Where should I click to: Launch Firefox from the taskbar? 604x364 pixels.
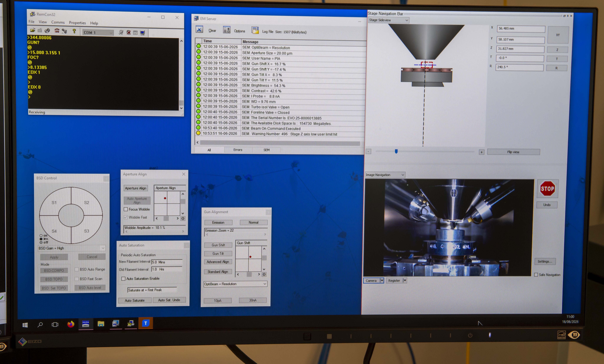click(71, 324)
